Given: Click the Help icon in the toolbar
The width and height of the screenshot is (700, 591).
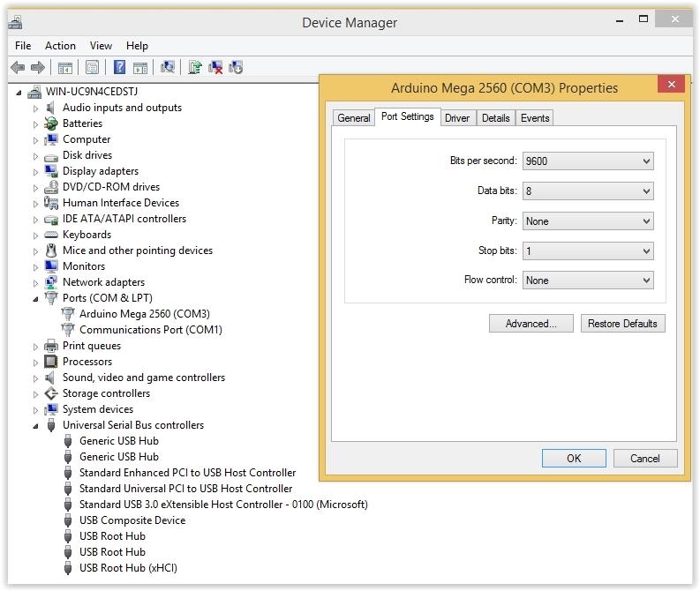Looking at the screenshot, I should pos(118,67).
